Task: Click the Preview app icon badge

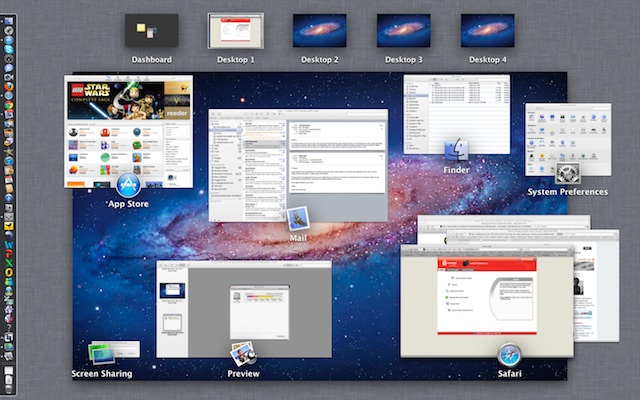Action: pos(242,354)
